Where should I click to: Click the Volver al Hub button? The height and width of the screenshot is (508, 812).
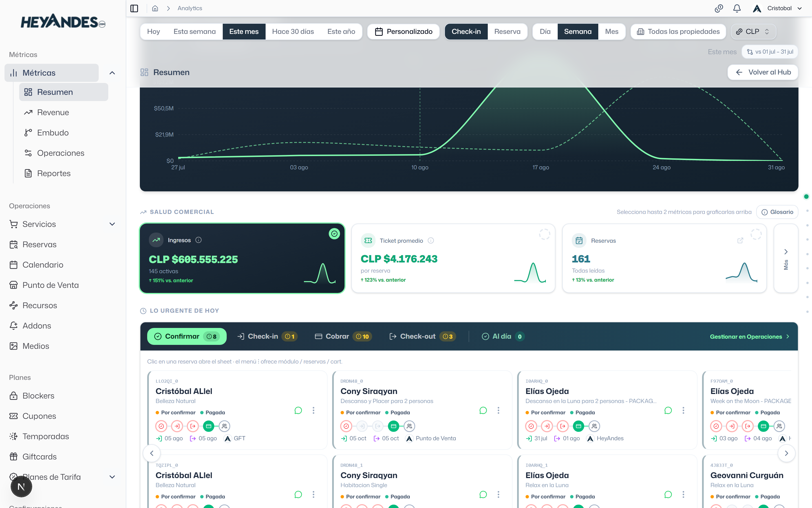coord(763,72)
